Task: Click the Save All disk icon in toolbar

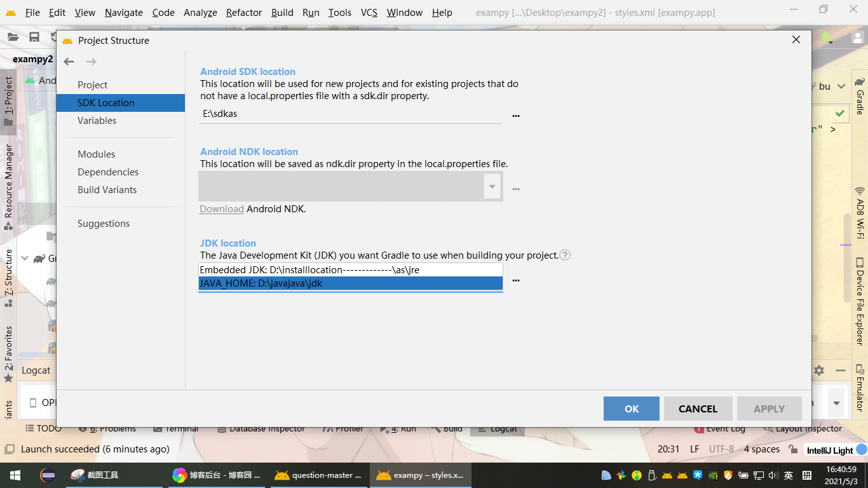Action: pyautogui.click(x=34, y=37)
